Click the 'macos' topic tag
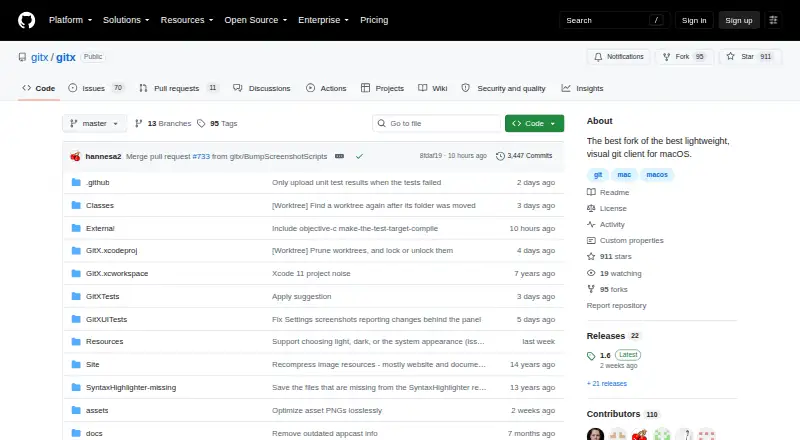Viewport: 800px width, 440px height. point(657,175)
